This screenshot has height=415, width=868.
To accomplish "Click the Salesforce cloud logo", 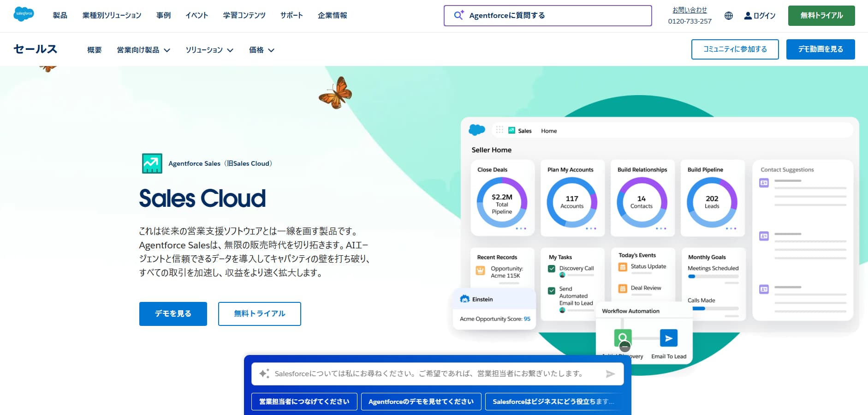I will [24, 14].
